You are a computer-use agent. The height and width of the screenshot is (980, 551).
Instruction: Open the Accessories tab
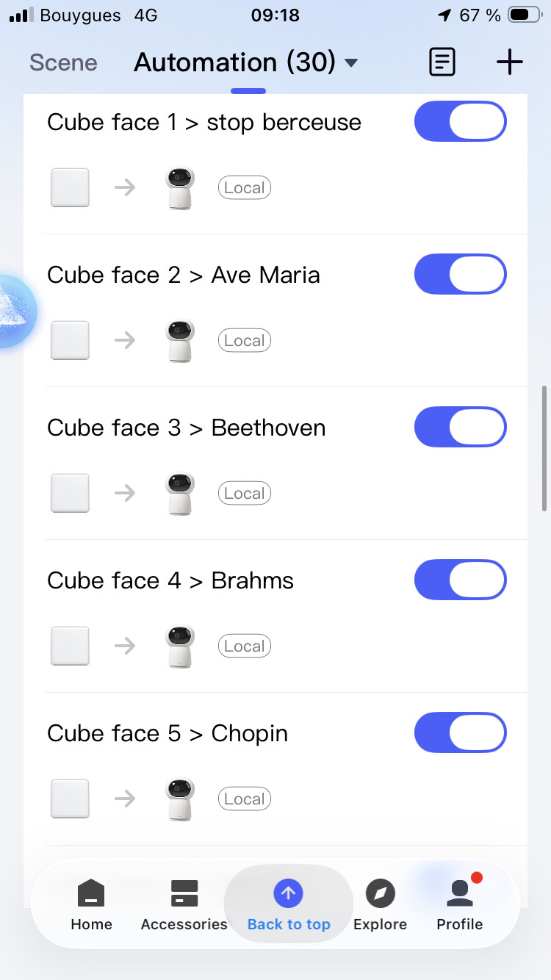pos(184,904)
